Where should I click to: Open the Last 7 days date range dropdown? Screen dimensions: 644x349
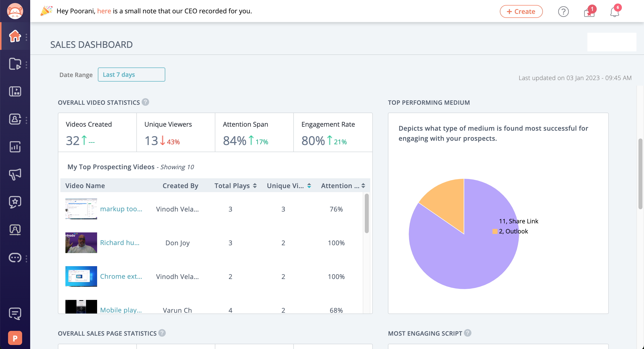pos(131,75)
